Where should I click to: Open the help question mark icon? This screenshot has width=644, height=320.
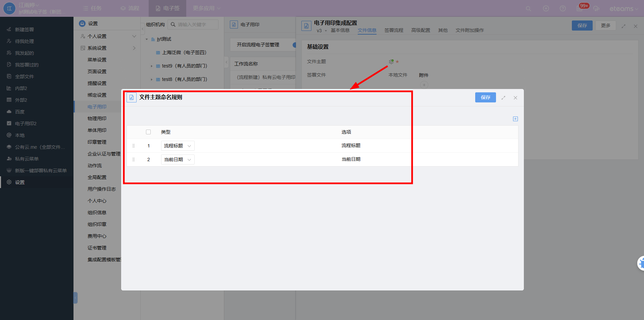(563, 9)
